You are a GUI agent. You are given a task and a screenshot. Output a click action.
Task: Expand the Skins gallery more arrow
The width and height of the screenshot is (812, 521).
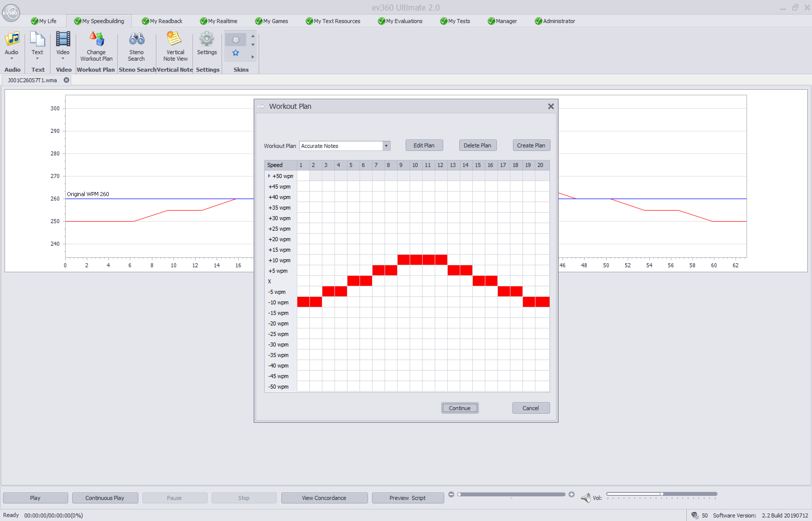point(253,57)
